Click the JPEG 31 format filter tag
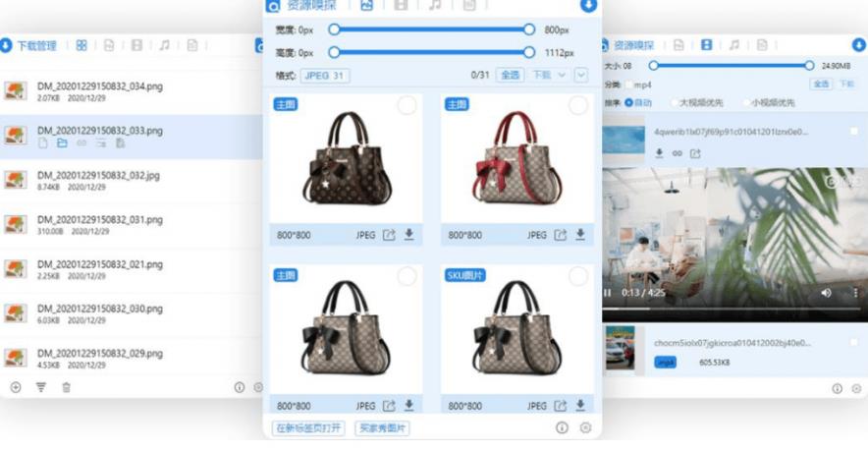Image resolution: width=868 pixels, height=453 pixels. pyautogui.click(x=325, y=76)
